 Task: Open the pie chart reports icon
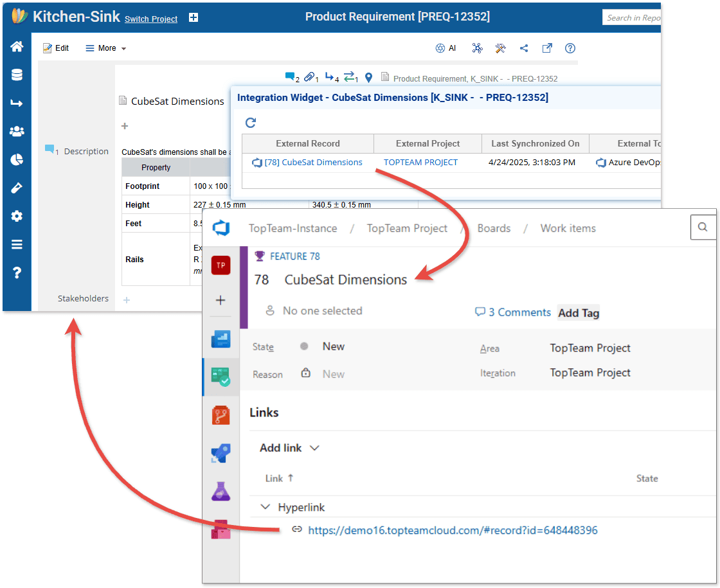17,159
